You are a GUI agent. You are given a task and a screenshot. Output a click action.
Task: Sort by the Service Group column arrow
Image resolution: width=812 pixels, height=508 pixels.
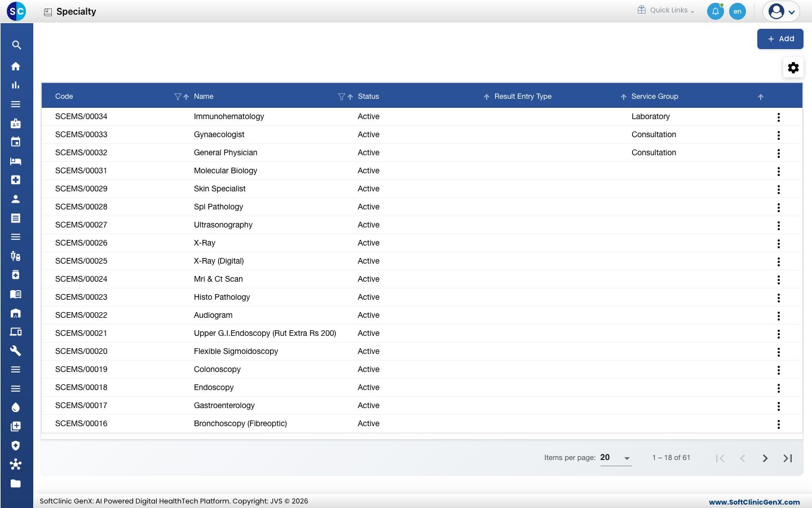tap(761, 97)
